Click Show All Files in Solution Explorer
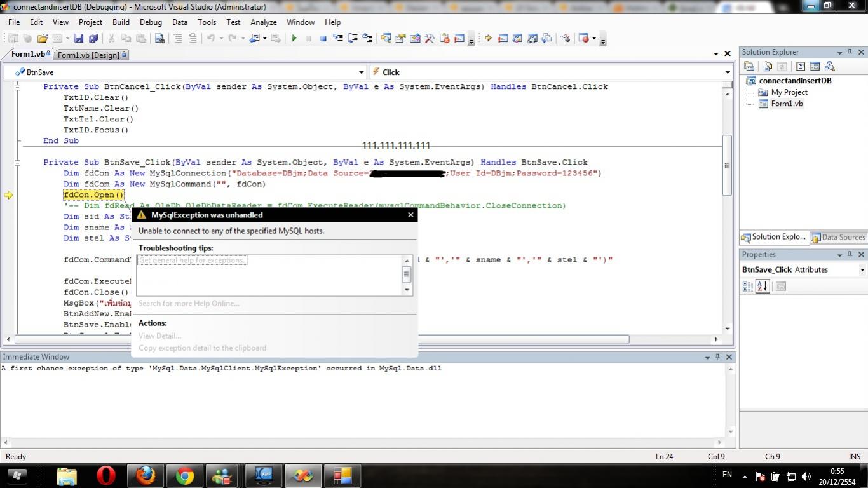The image size is (868, 488). click(x=768, y=66)
